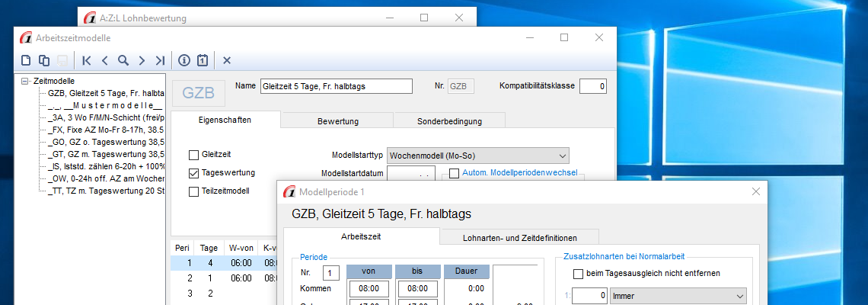Collapse the Zeitmodelle tree node
The width and height of the screenshot is (868, 305).
click(25, 81)
